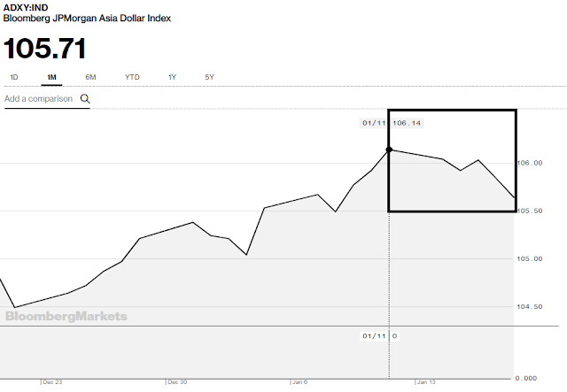
Task: Click the 106.00 y-axis price label
Action: tap(530, 164)
